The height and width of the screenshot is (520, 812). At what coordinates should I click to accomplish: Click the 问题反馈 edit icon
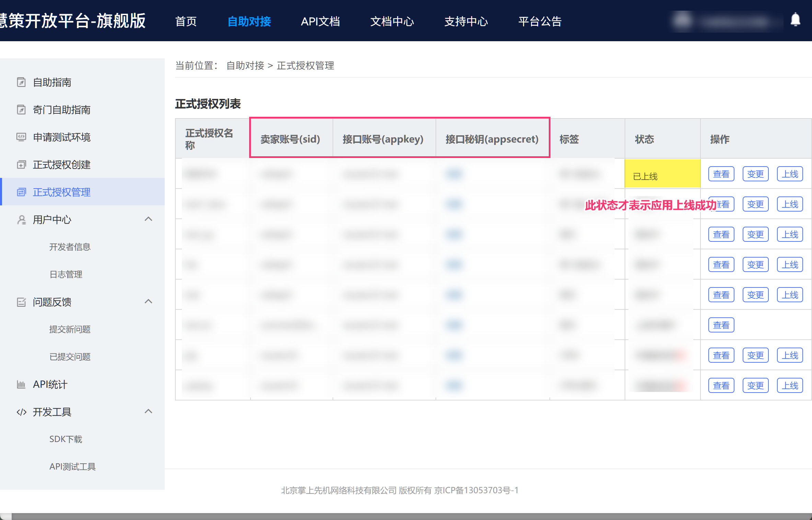tap(21, 302)
